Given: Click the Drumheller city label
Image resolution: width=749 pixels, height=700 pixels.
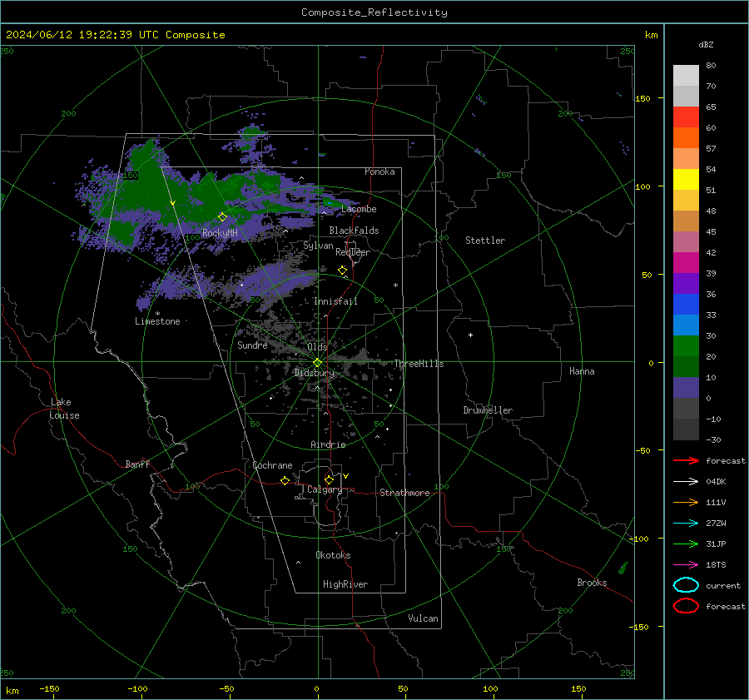Looking at the screenshot, I should [488, 410].
